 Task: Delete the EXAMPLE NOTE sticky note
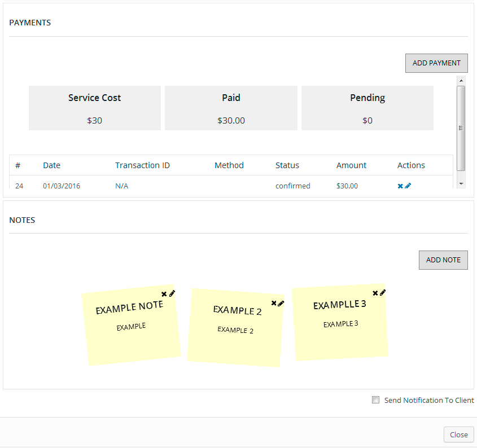click(164, 294)
